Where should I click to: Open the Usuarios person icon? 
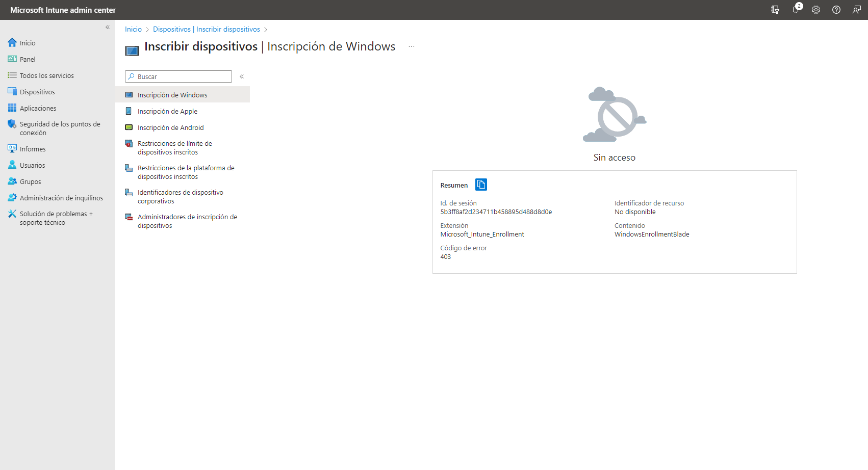[12, 165]
